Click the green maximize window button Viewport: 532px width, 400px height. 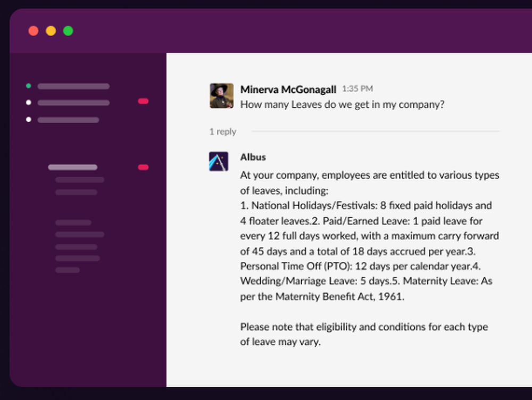pyautogui.click(x=68, y=31)
